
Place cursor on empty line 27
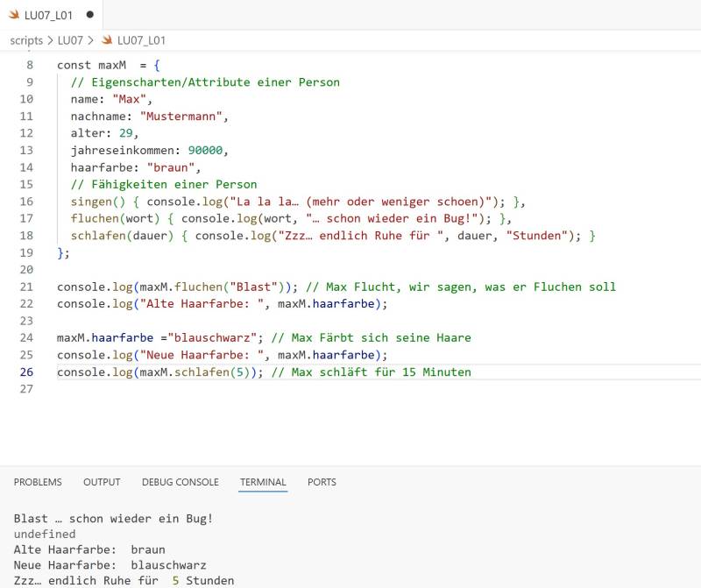point(263,389)
